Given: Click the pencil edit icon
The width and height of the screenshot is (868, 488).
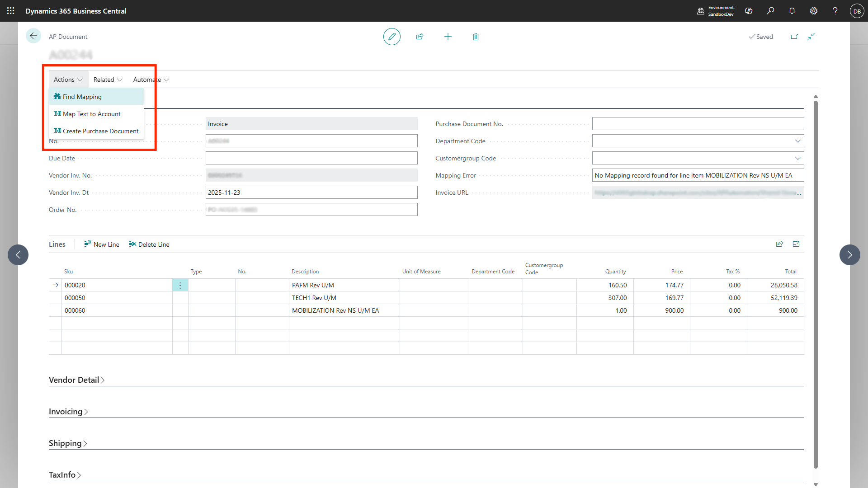Looking at the screenshot, I should 392,37.
